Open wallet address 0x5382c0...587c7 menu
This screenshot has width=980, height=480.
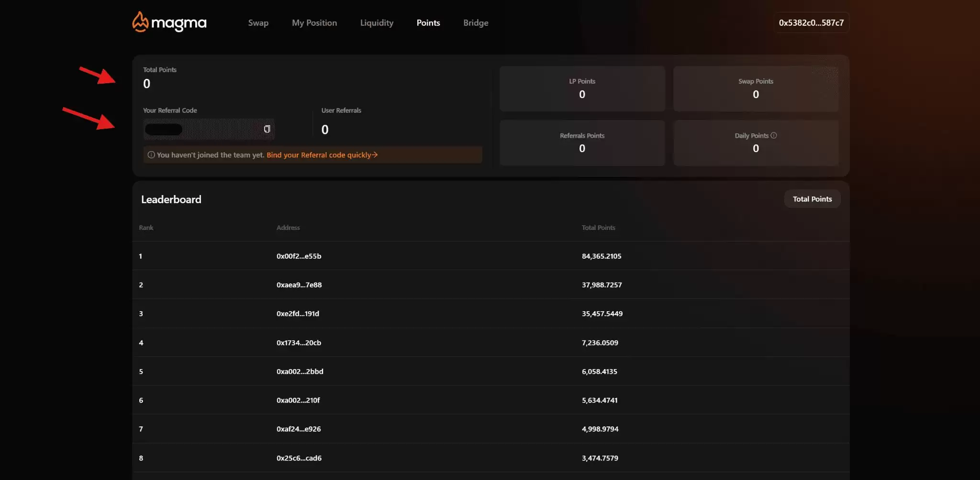pos(811,23)
